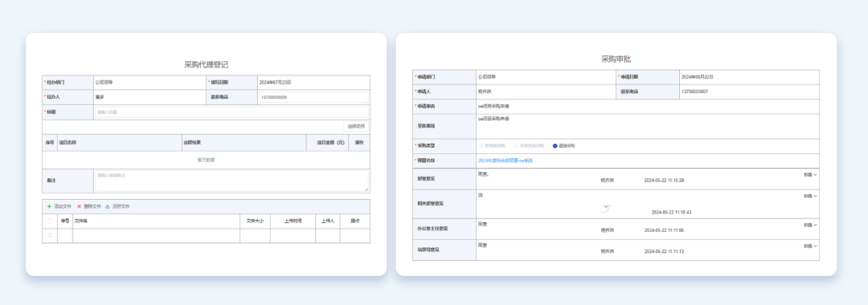Select the middle greyed radio in 采购类型 row
This screenshot has height=305, width=868.
(x=516, y=146)
